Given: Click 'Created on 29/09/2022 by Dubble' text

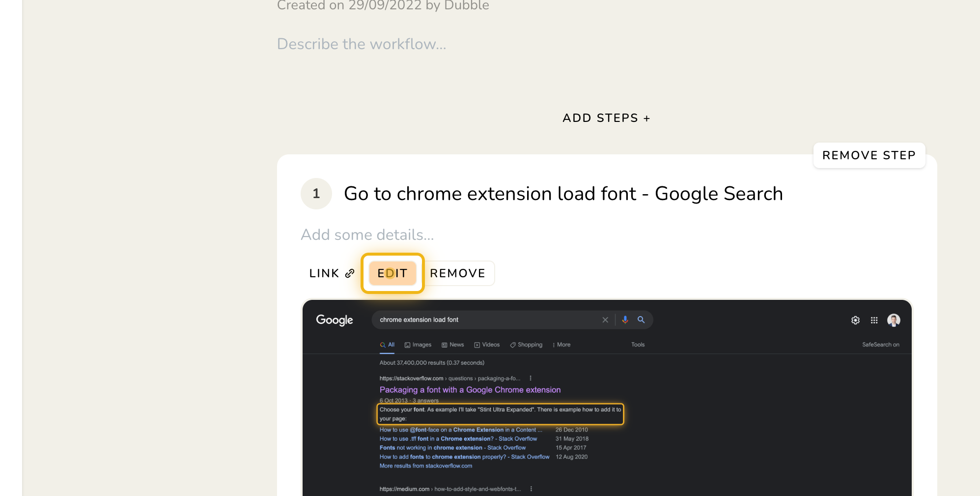Looking at the screenshot, I should pyautogui.click(x=383, y=5).
